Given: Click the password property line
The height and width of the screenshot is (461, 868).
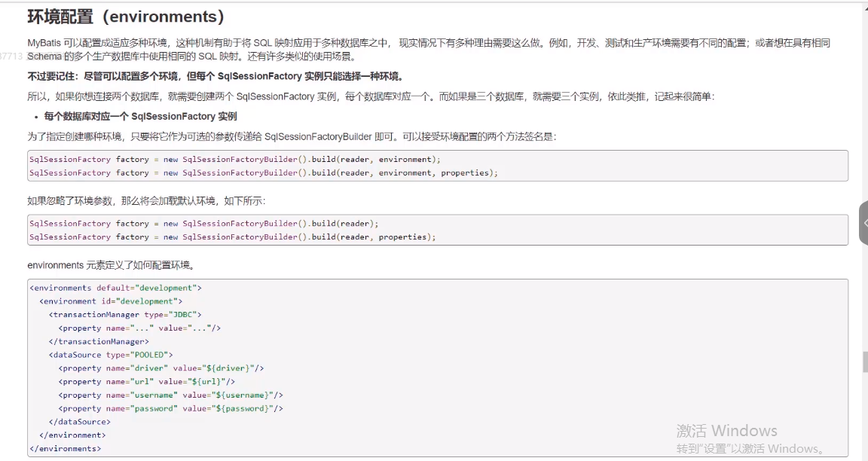Looking at the screenshot, I should 170,409.
